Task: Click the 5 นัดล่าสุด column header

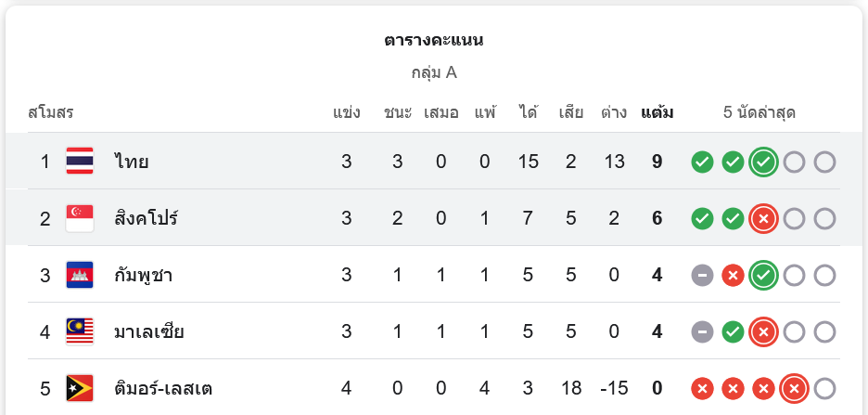Action: point(759,113)
